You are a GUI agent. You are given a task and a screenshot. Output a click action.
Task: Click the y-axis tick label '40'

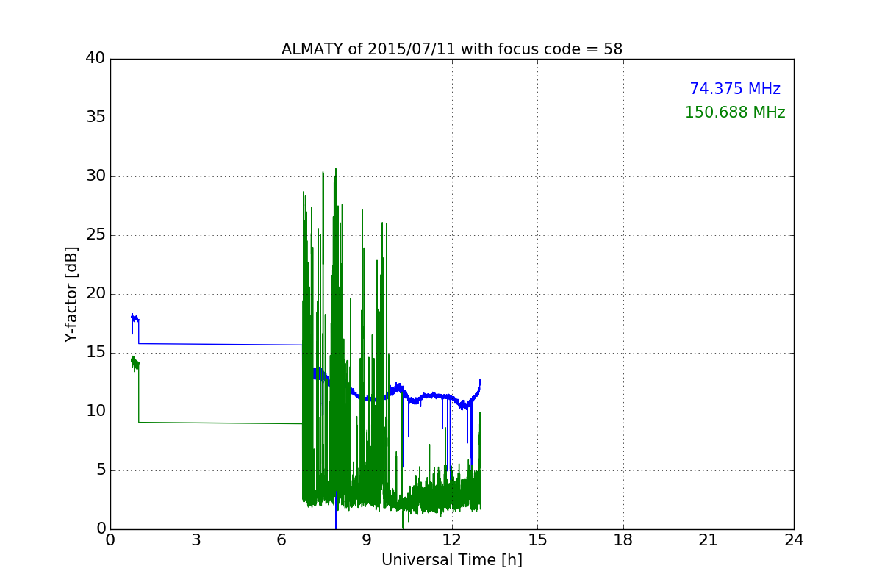(x=96, y=59)
